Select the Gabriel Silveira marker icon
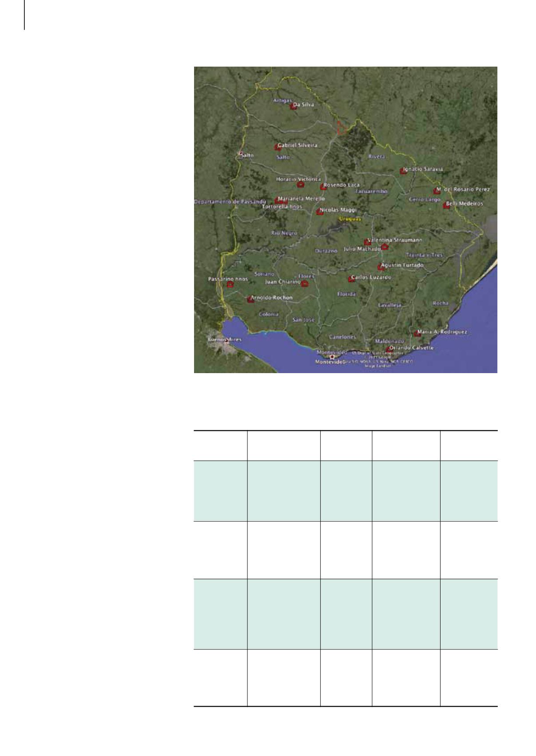 point(278,147)
